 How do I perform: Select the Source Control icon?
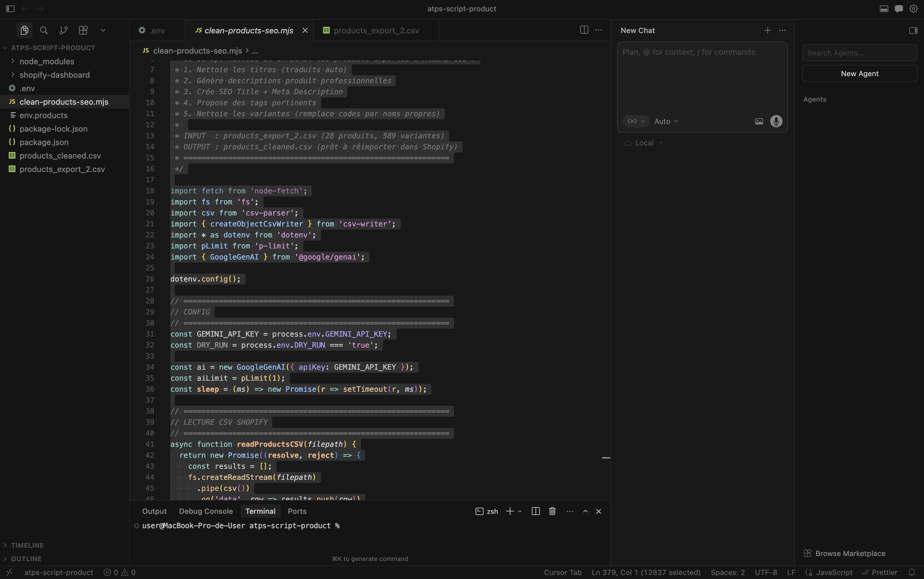pos(63,30)
